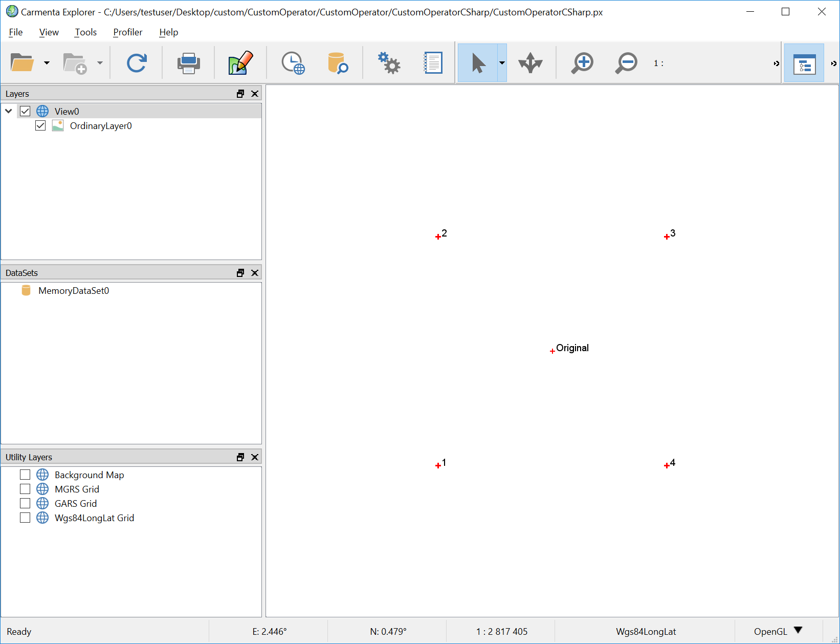Select MemoryDataSet0 in DataSets panel

point(73,291)
